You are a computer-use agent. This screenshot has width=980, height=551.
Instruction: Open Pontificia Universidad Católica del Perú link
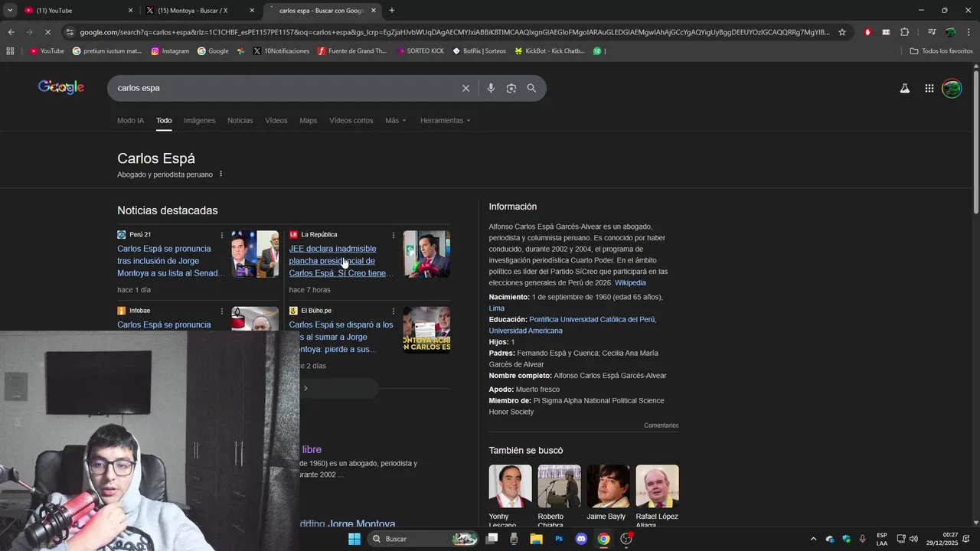pos(592,319)
